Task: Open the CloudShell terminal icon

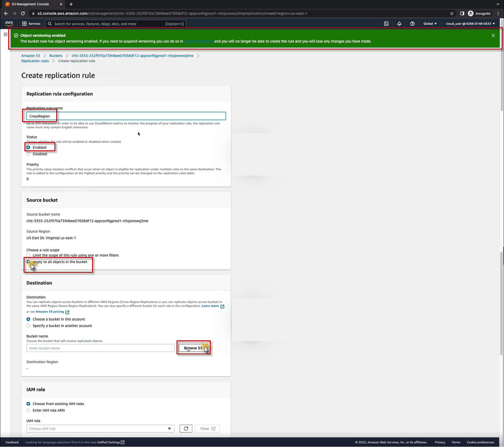Action: pos(386,24)
